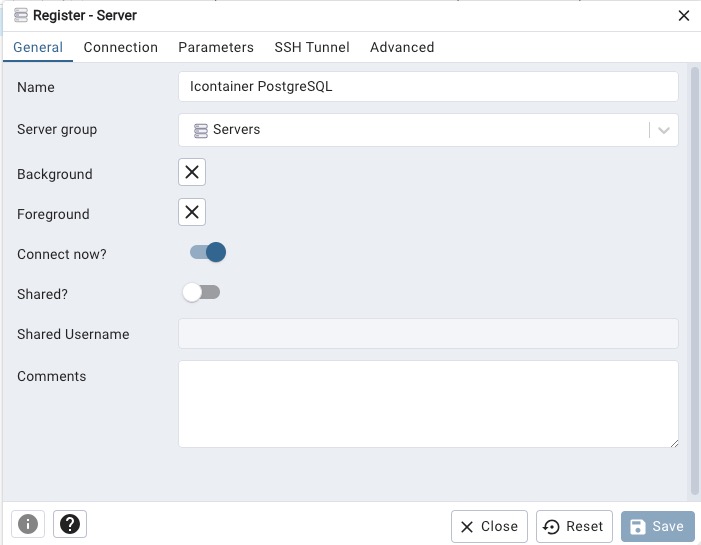Viewport: 701px width, 545px height.
Task: Open the SSH Tunnel tab
Action: (312, 47)
